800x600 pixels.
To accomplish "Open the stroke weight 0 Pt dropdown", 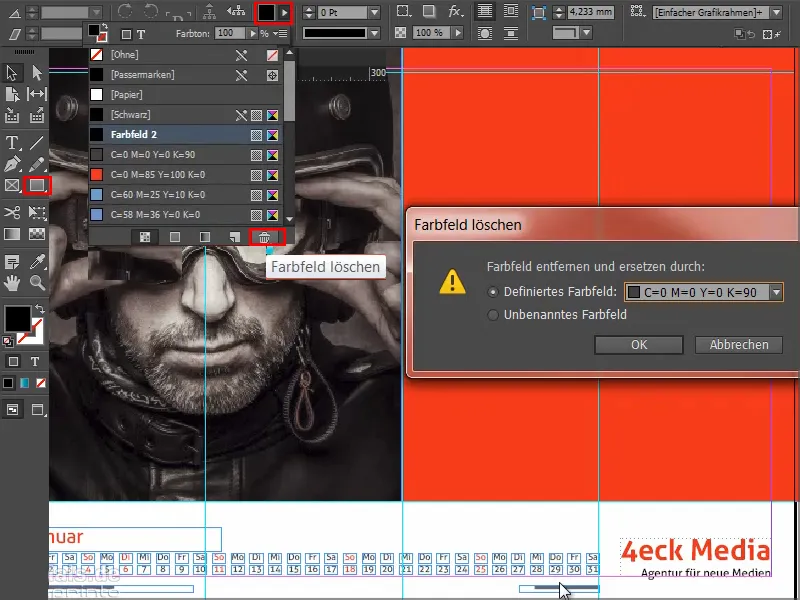I will [x=374, y=12].
